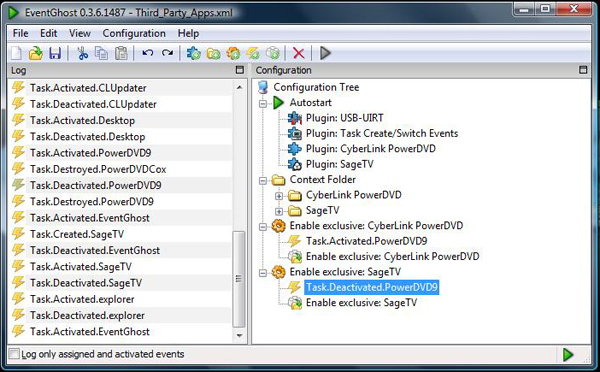This screenshot has width=600, height=372.
Task: Cut selection using scissors icon
Action: [82, 53]
